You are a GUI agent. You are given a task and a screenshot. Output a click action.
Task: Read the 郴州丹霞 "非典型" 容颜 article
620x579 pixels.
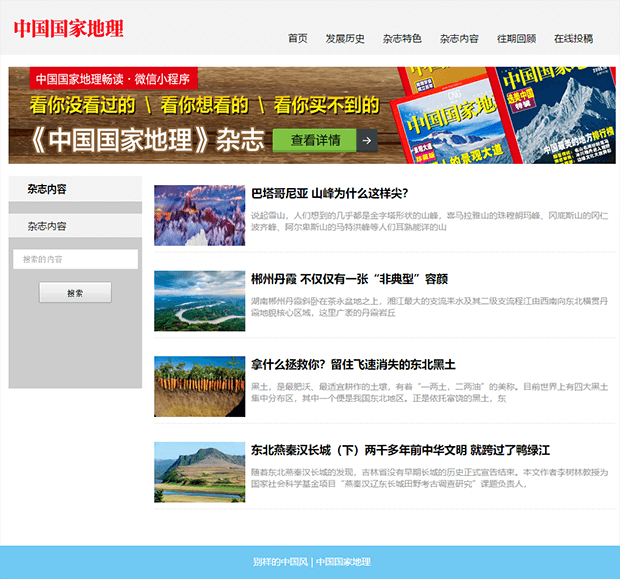tap(349, 279)
